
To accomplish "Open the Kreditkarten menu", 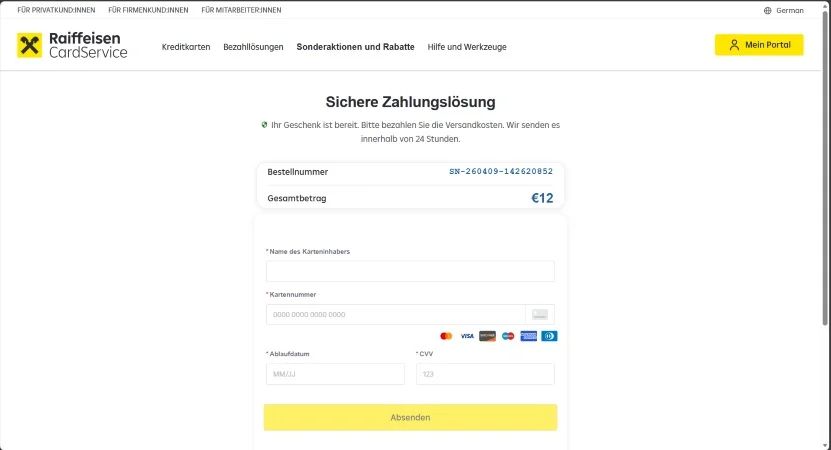I will coord(186,47).
